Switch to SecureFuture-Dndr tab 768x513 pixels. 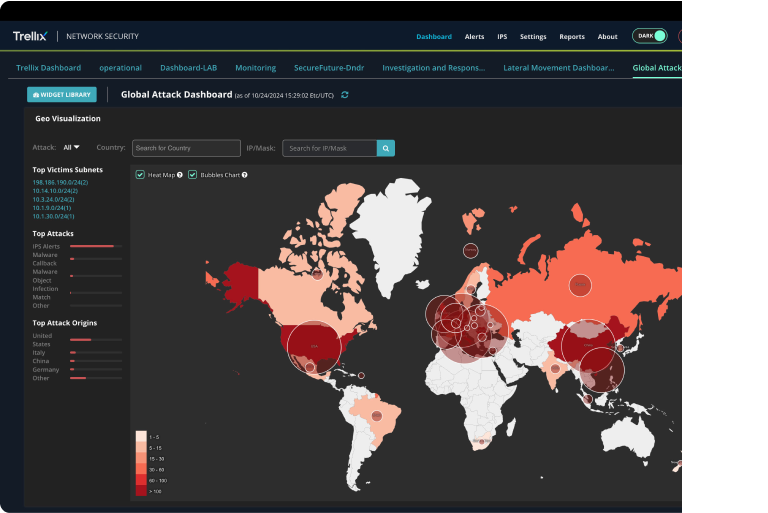click(x=329, y=68)
